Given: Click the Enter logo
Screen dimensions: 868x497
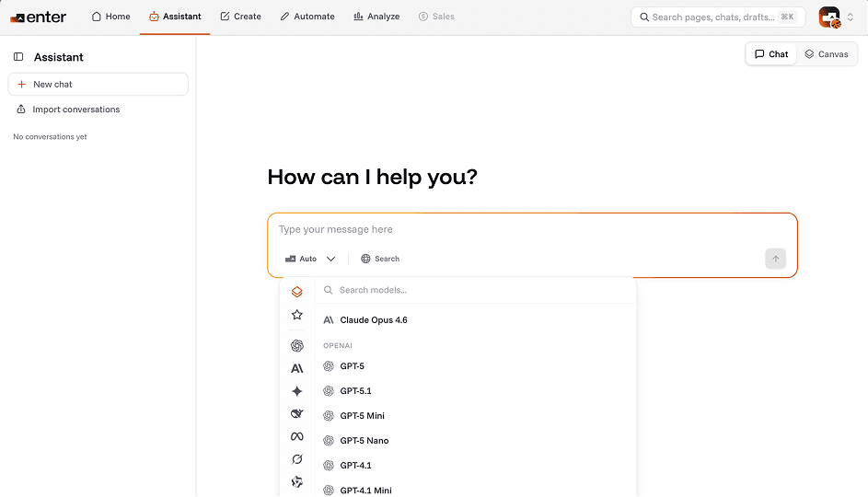Looking at the screenshot, I should [38, 17].
